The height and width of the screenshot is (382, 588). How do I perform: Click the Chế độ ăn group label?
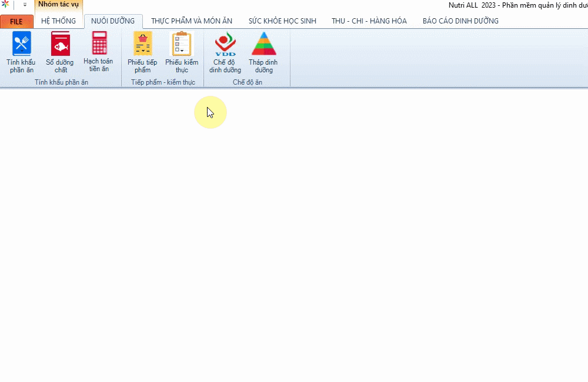coord(248,82)
